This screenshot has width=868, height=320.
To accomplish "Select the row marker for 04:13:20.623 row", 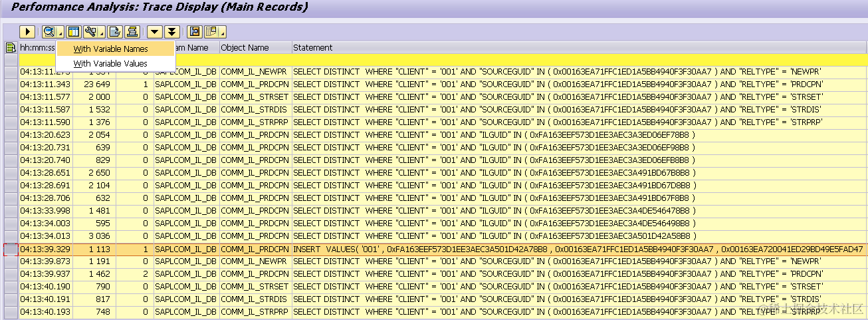I will point(11,135).
